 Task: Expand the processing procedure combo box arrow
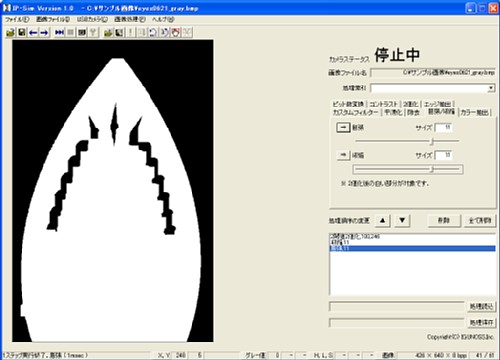[x=491, y=88]
